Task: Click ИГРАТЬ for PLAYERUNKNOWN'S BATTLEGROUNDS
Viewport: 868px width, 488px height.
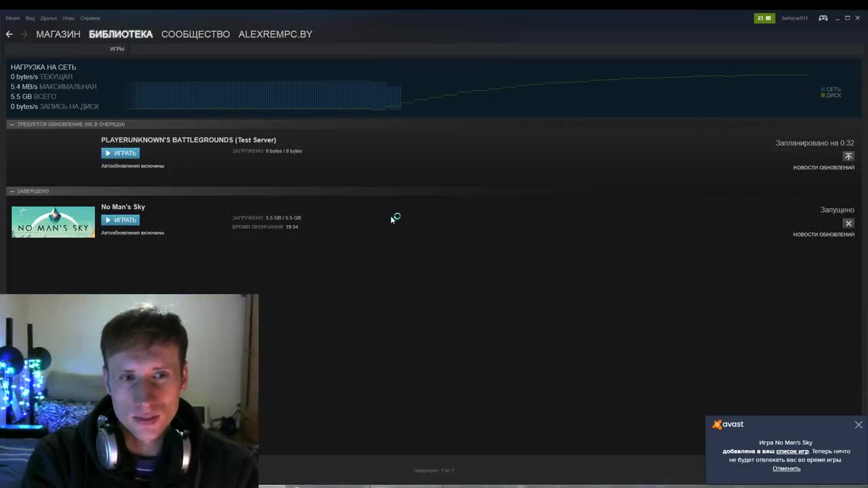Action: click(x=121, y=153)
